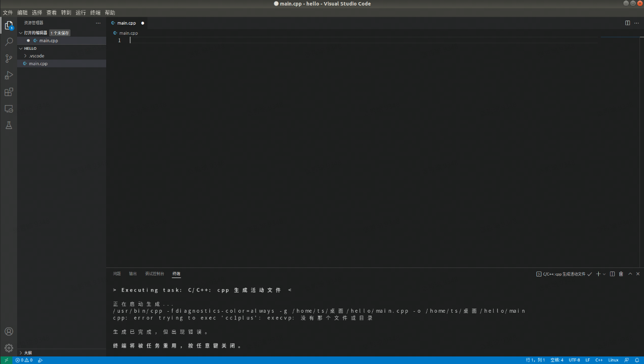Open the Search sidebar icon
The image size is (644, 364).
coord(8,42)
